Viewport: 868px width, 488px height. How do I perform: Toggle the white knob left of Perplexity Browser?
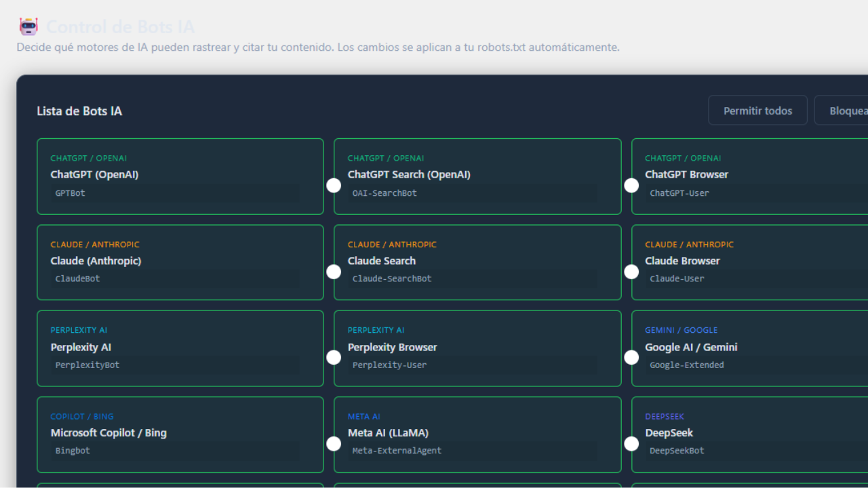coord(334,358)
